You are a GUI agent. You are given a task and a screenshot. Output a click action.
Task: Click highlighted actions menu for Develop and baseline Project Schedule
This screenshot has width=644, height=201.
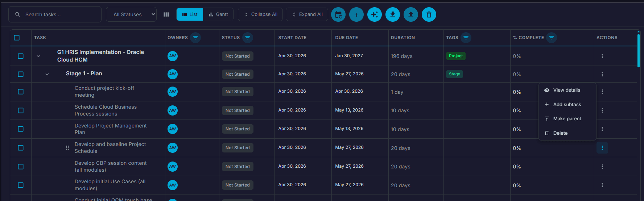[602, 148]
